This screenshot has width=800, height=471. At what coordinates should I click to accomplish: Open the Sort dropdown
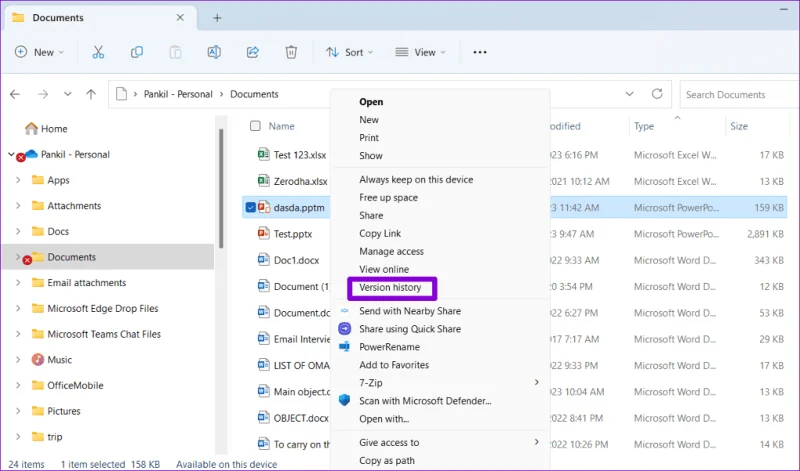pos(349,52)
